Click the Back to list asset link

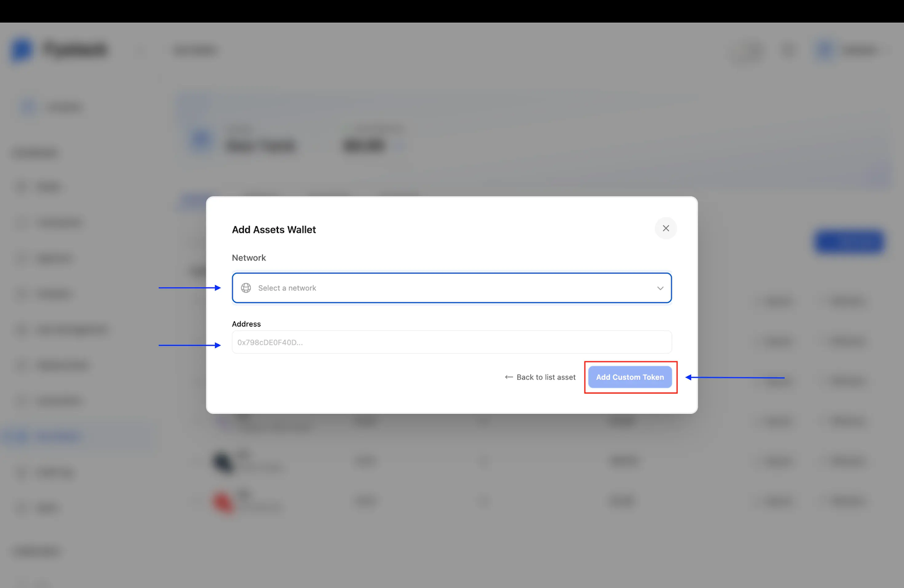[545, 377]
